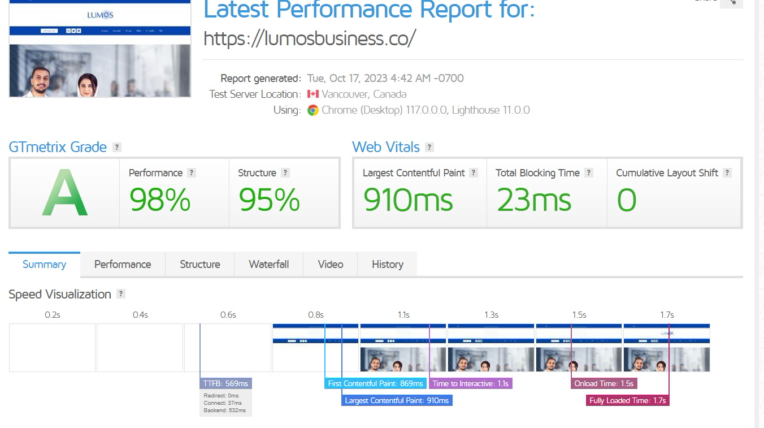764x428 pixels.
Task: Click the Fully Loaded Time 1.7s marker
Action: point(627,400)
